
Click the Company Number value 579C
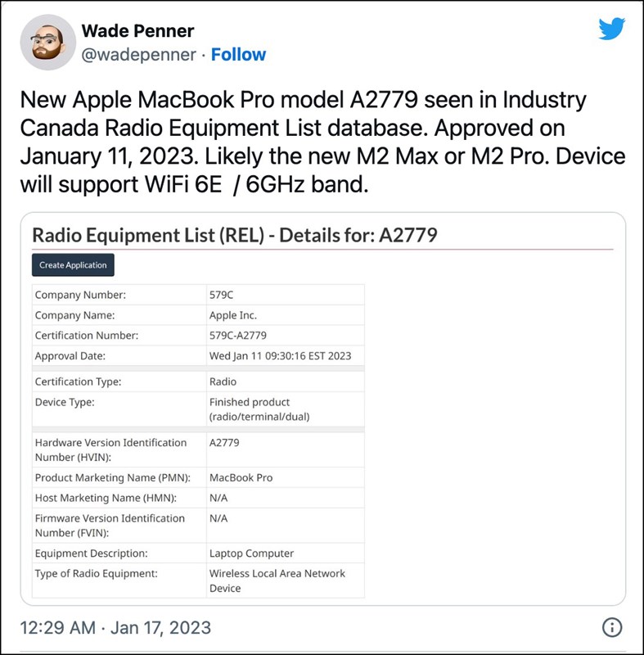click(286, 295)
